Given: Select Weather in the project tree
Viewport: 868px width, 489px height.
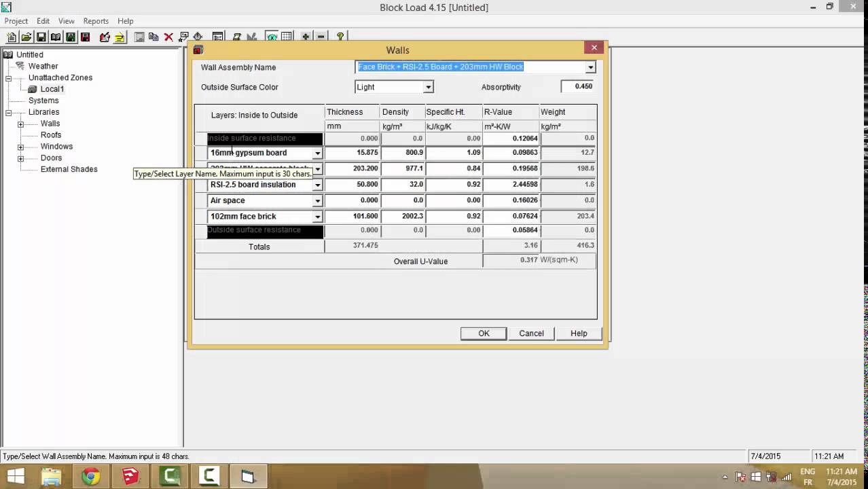Looking at the screenshot, I should point(43,66).
